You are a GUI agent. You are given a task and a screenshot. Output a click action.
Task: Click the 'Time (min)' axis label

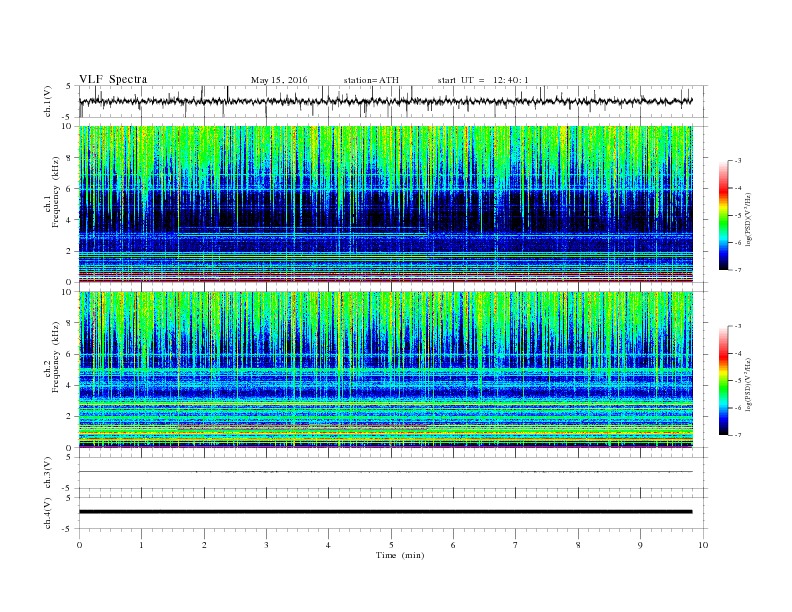click(400, 555)
